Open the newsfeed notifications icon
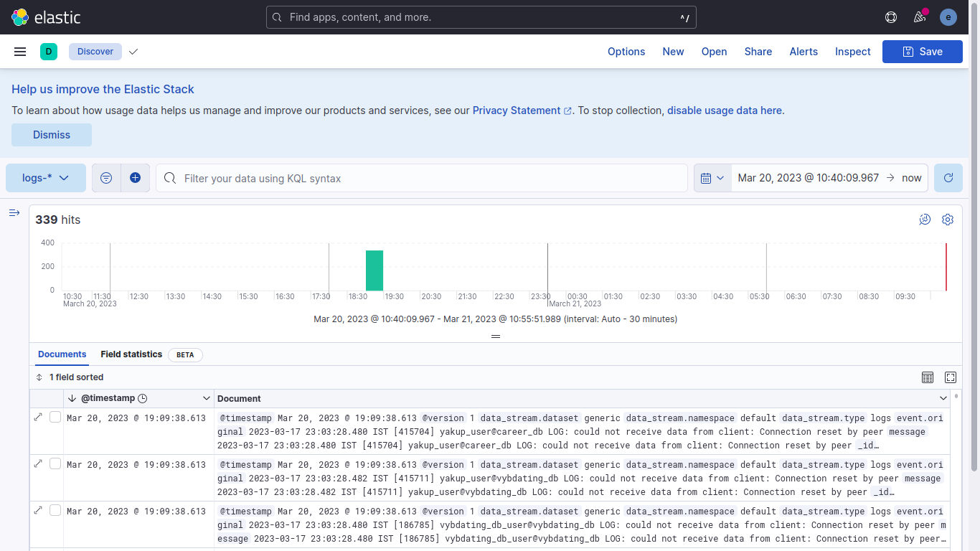 tap(920, 17)
